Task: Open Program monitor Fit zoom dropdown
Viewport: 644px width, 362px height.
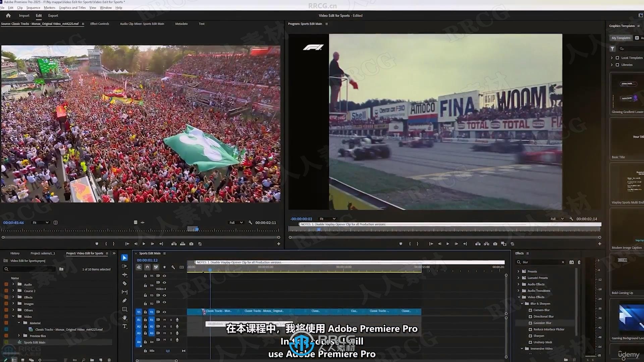Action: click(x=327, y=219)
